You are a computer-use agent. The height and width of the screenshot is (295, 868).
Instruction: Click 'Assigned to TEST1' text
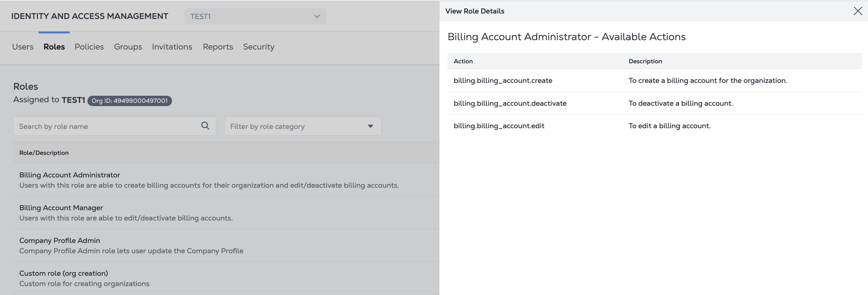click(x=49, y=100)
